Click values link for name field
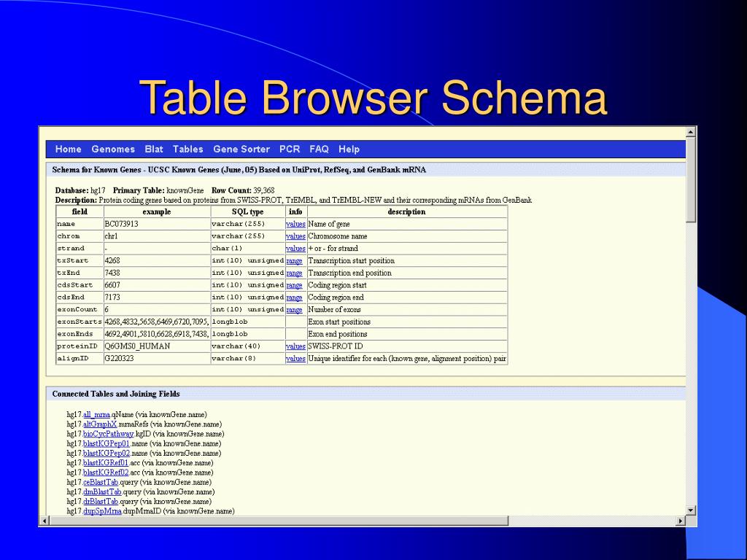The image size is (747, 560). point(295,224)
